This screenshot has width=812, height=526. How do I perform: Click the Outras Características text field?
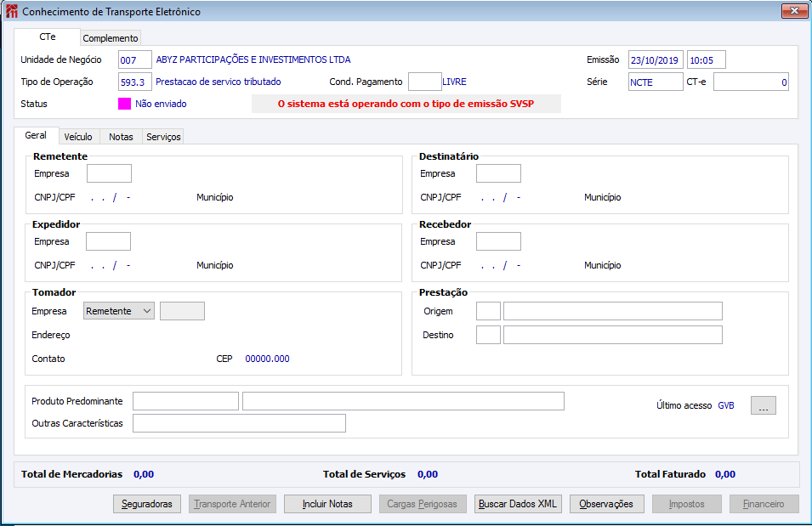tap(239, 423)
